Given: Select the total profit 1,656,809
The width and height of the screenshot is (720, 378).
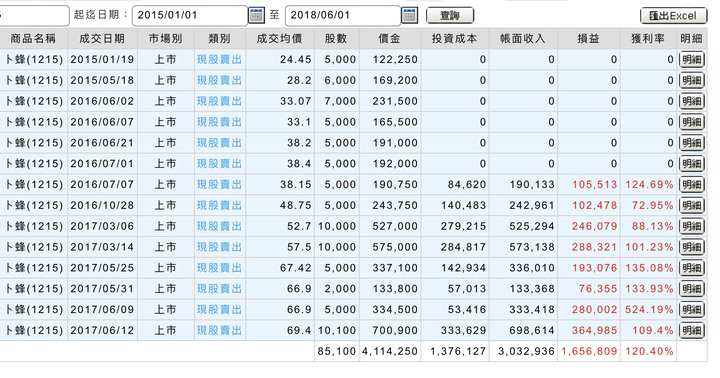Looking at the screenshot, I should click(x=589, y=351).
